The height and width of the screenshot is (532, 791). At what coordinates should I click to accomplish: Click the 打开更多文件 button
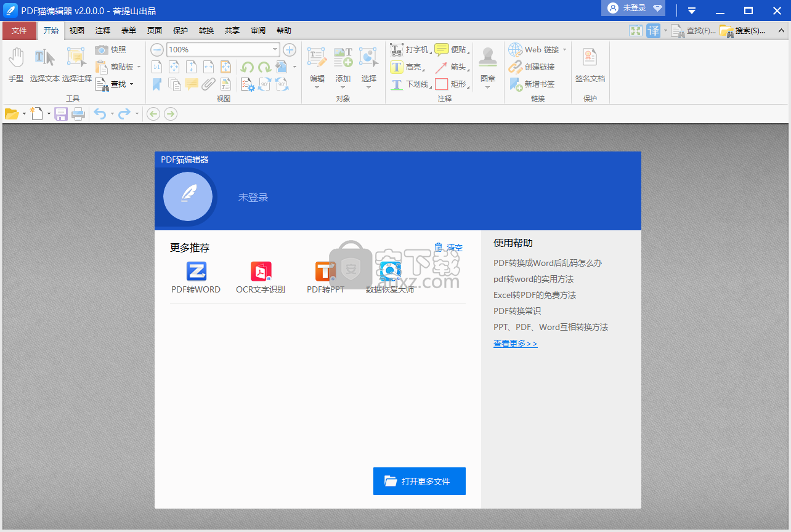pos(420,481)
